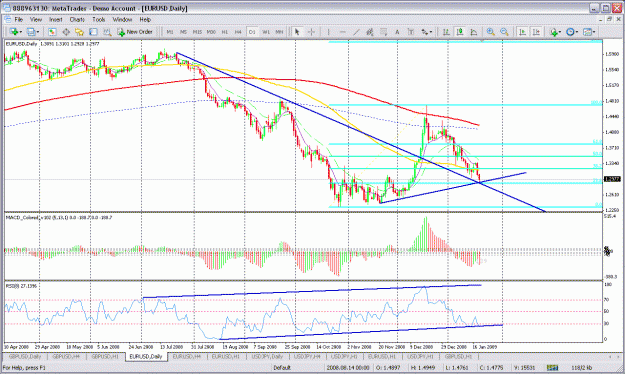Set timeframe to D1

pyautogui.click(x=252, y=32)
